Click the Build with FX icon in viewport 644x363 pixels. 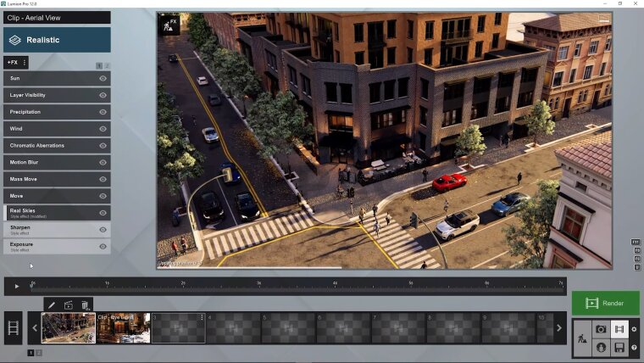click(169, 24)
